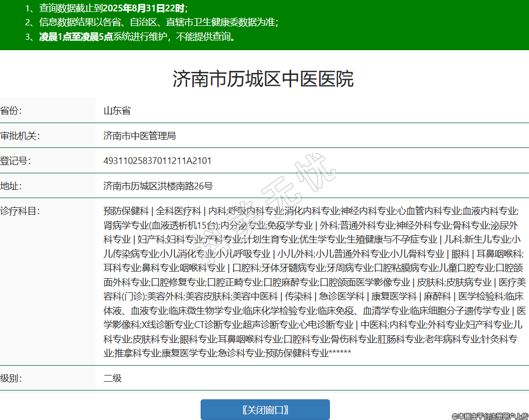Click the 审批机关 field label
The height and width of the screenshot is (420, 529).
(x=20, y=136)
